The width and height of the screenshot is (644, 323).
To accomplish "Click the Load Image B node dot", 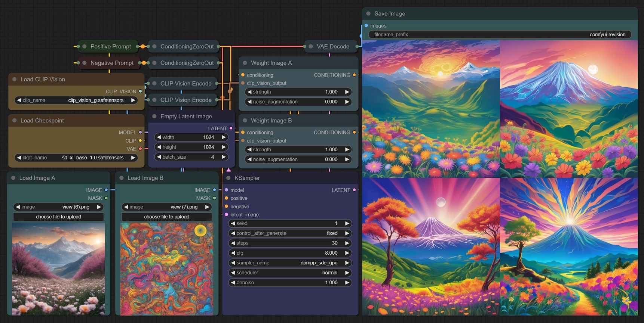I will pos(122,178).
